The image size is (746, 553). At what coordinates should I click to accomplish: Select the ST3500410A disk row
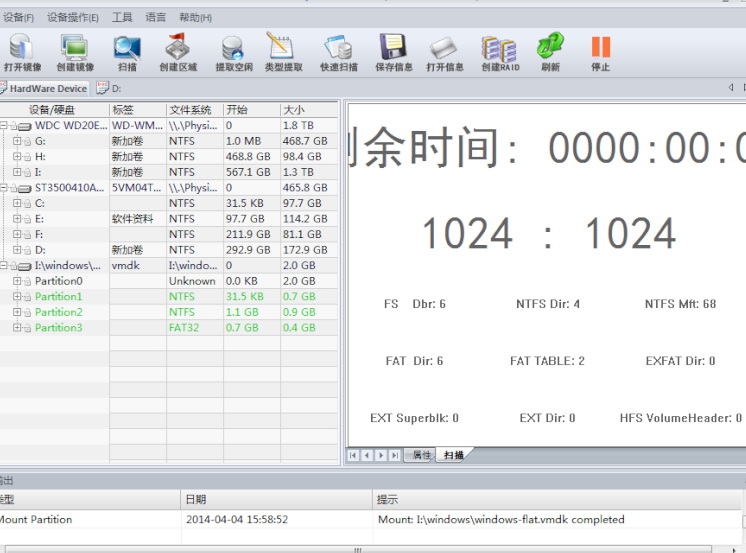(168, 188)
